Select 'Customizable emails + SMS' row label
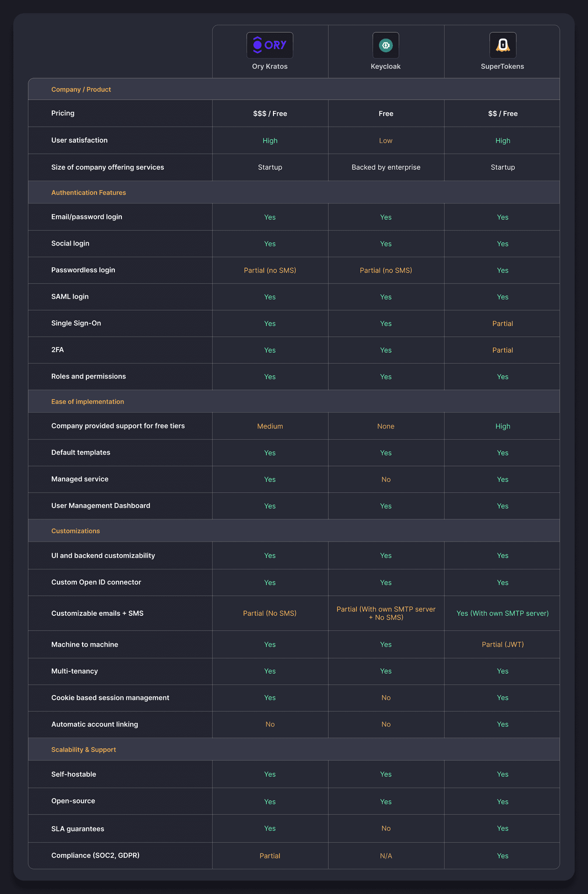This screenshot has width=588, height=894. (x=98, y=613)
